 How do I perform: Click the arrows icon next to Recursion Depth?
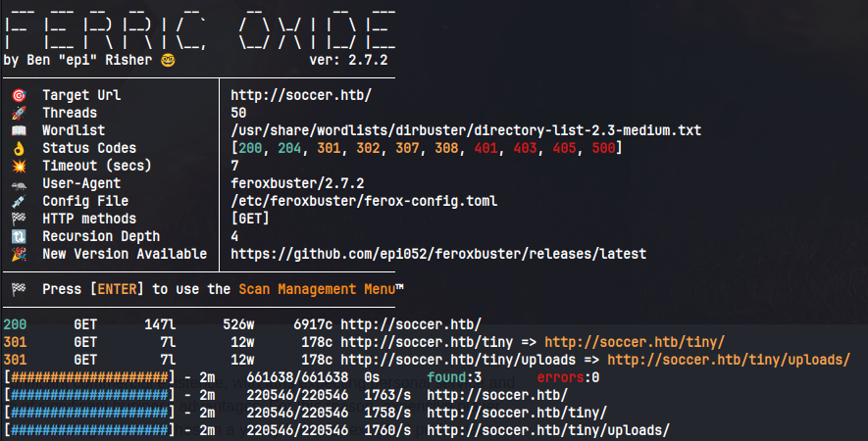click(18, 236)
